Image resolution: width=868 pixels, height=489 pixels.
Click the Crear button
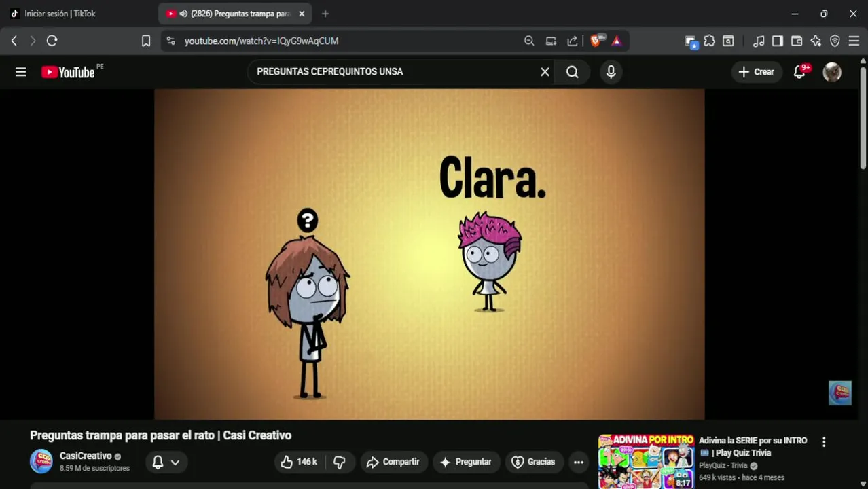pos(756,72)
